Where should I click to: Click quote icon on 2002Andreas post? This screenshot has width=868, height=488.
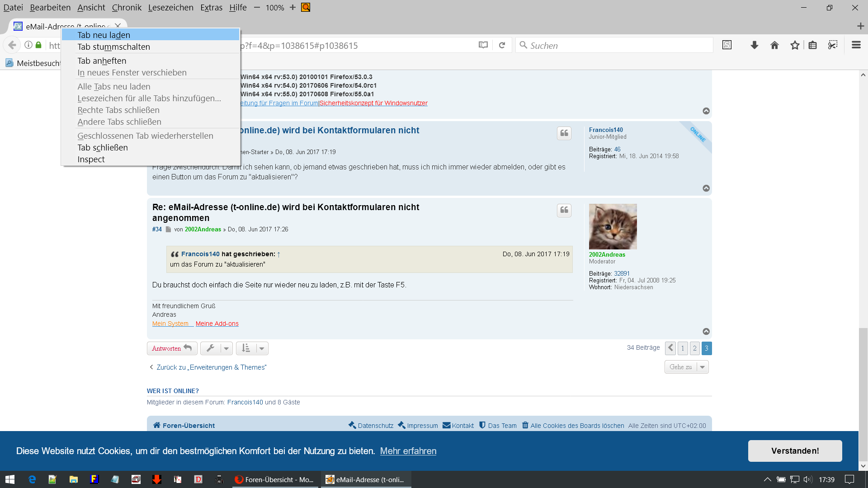564,210
